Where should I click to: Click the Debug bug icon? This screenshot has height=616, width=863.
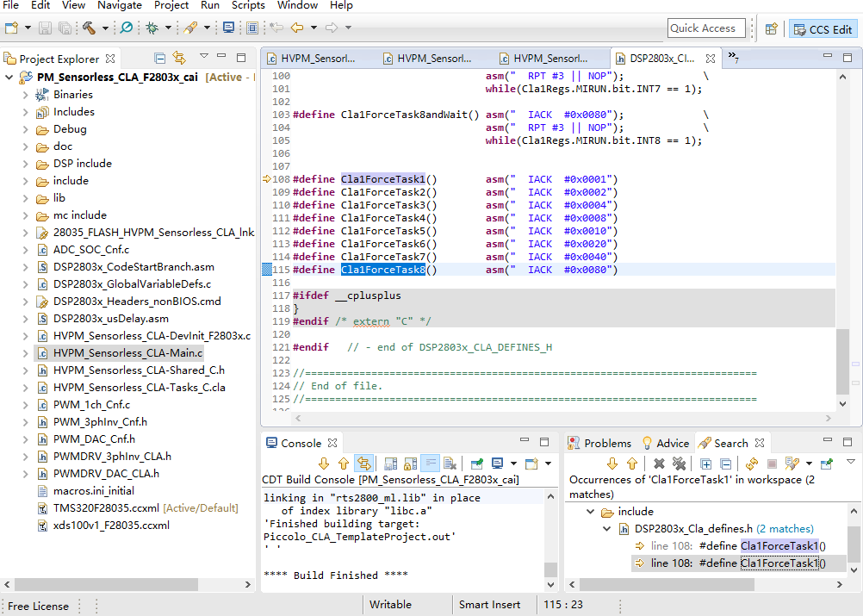(x=152, y=28)
